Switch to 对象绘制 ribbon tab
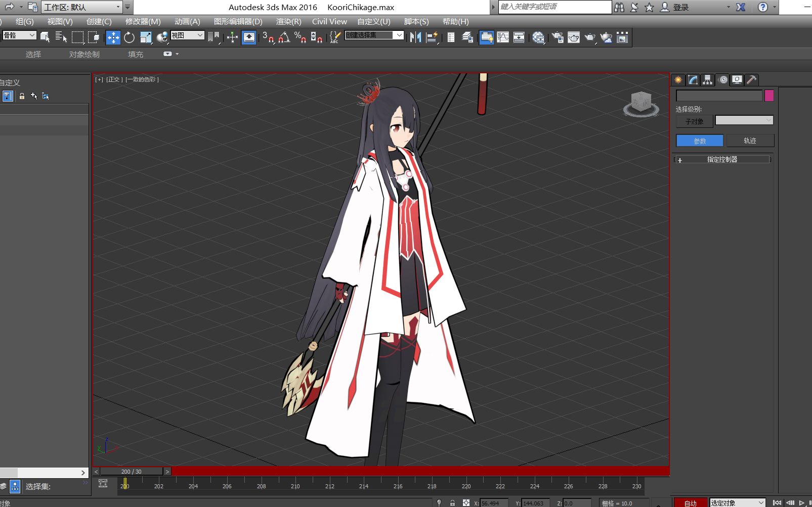Viewport: 812px width, 507px height. point(84,54)
